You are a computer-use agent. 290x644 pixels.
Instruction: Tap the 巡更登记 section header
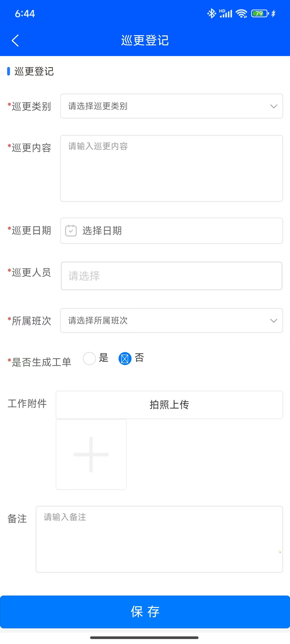(34, 71)
